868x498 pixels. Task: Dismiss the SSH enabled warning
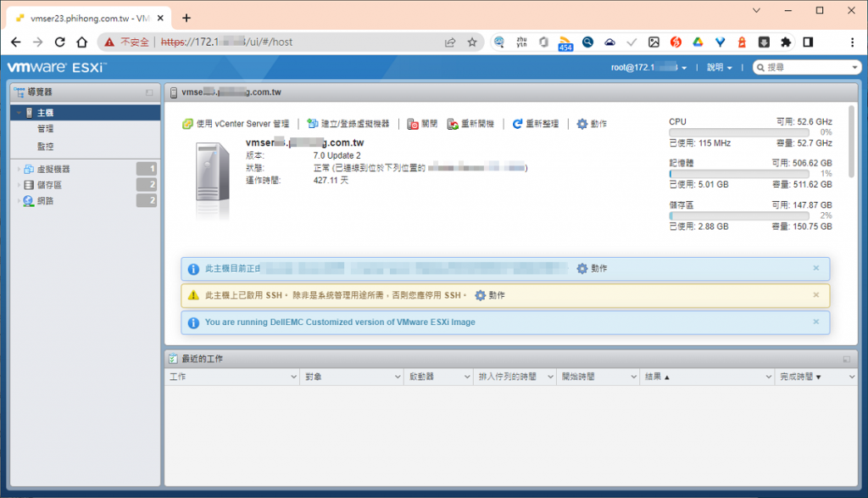[x=816, y=295]
